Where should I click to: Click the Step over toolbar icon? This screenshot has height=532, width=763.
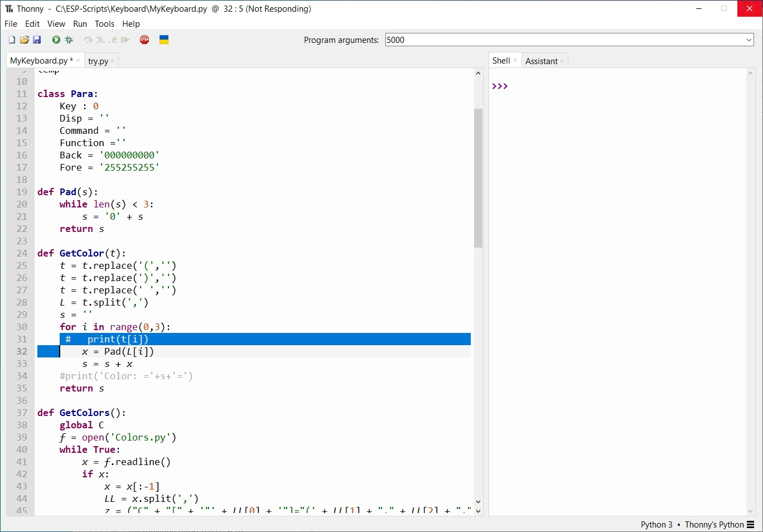tap(88, 40)
